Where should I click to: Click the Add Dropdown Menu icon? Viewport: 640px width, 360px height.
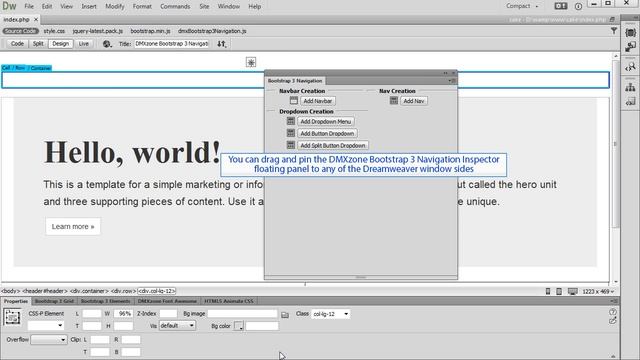pyautogui.click(x=291, y=121)
